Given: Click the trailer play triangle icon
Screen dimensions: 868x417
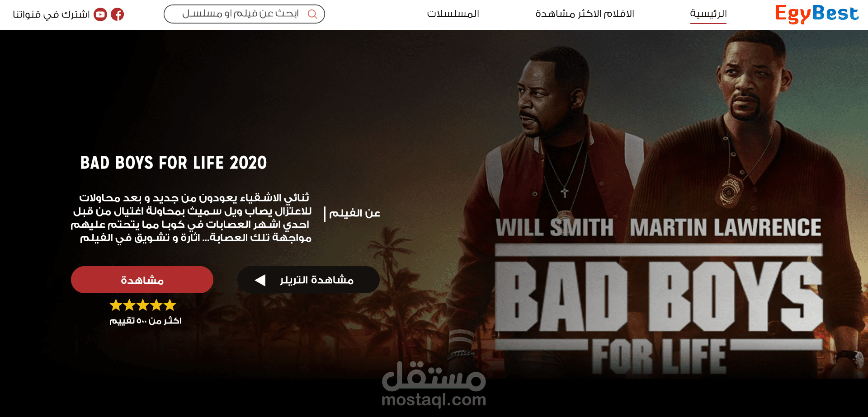Looking at the screenshot, I should pos(260,280).
